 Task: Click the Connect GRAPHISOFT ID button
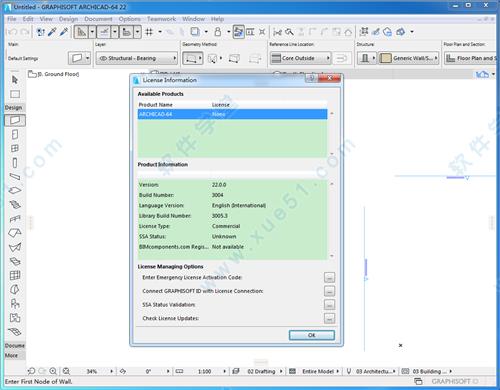point(329,291)
